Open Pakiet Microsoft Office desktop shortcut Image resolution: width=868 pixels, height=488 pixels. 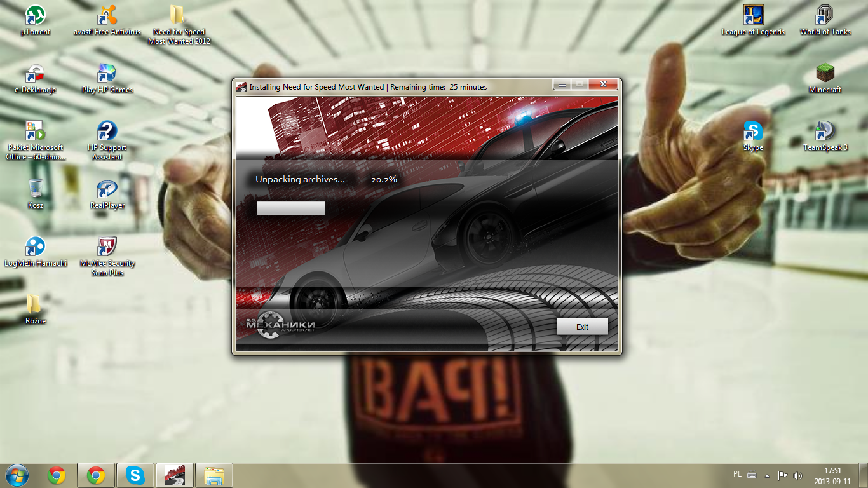pyautogui.click(x=36, y=140)
